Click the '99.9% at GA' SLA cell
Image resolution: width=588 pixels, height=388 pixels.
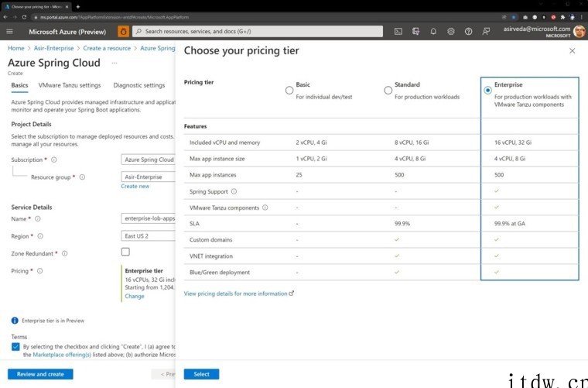(510, 224)
